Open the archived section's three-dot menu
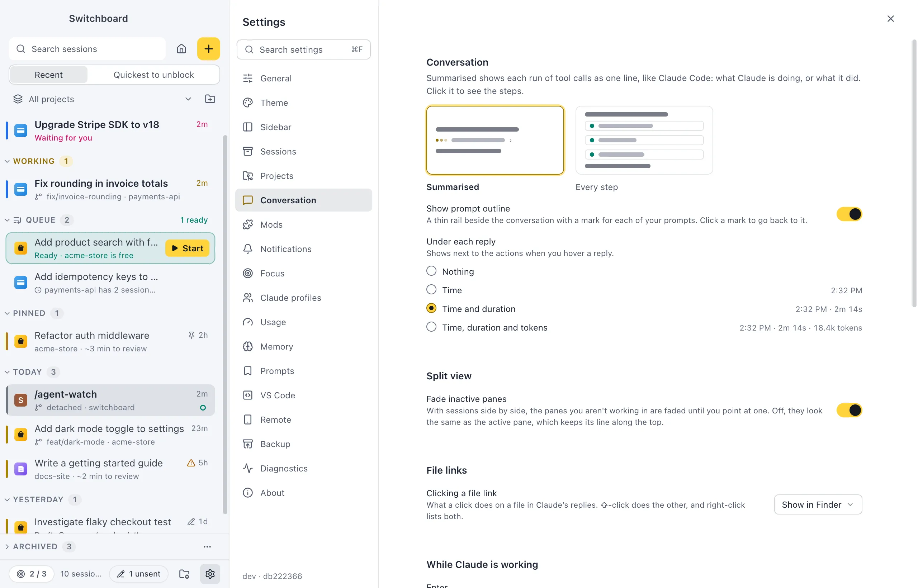 coord(207,546)
